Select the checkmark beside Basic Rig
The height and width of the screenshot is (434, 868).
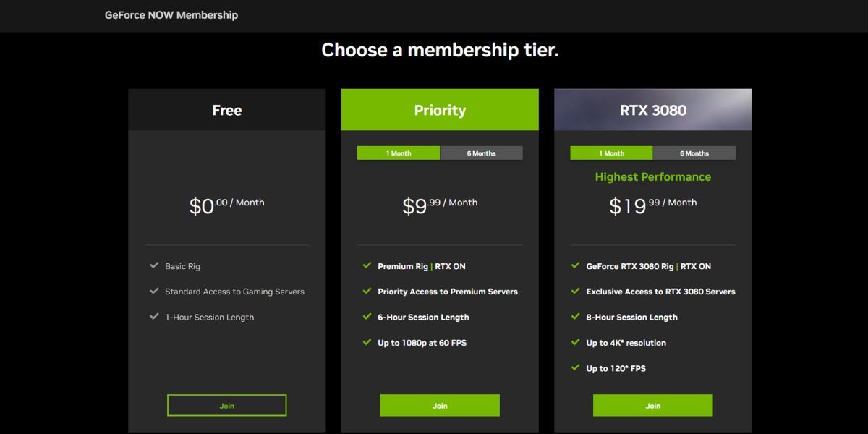click(154, 266)
